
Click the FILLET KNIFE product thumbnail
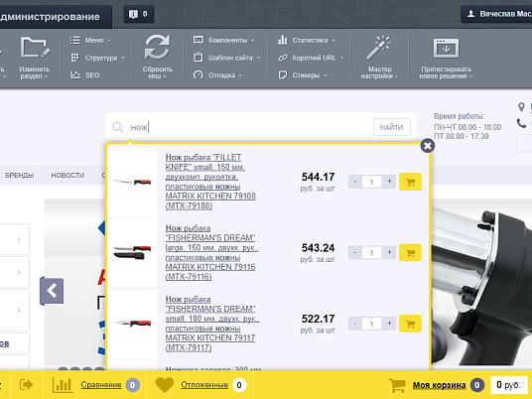tap(132, 182)
